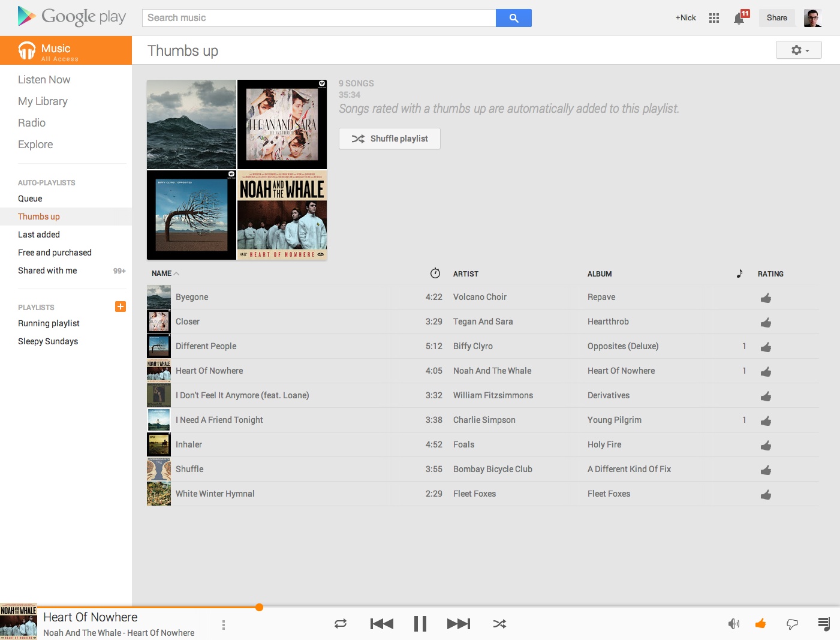The width and height of the screenshot is (840, 640).
Task: Open the user profile avatar
Action: pyautogui.click(x=812, y=18)
